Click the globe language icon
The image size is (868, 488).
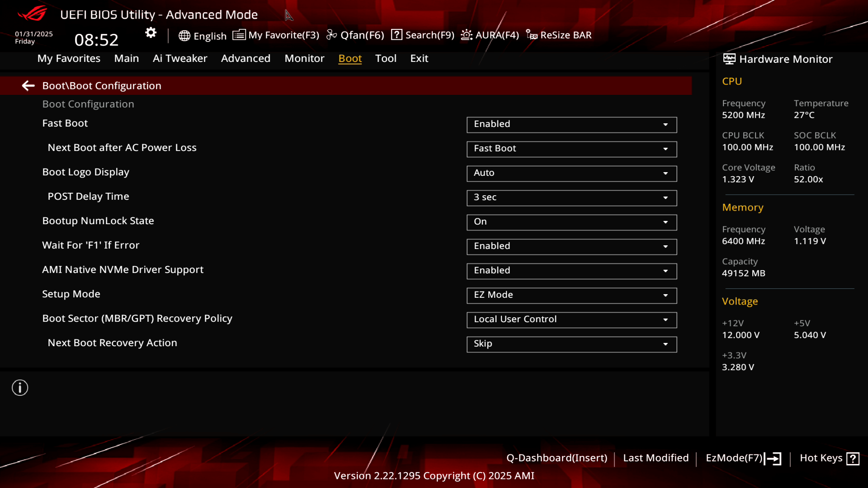(x=184, y=36)
